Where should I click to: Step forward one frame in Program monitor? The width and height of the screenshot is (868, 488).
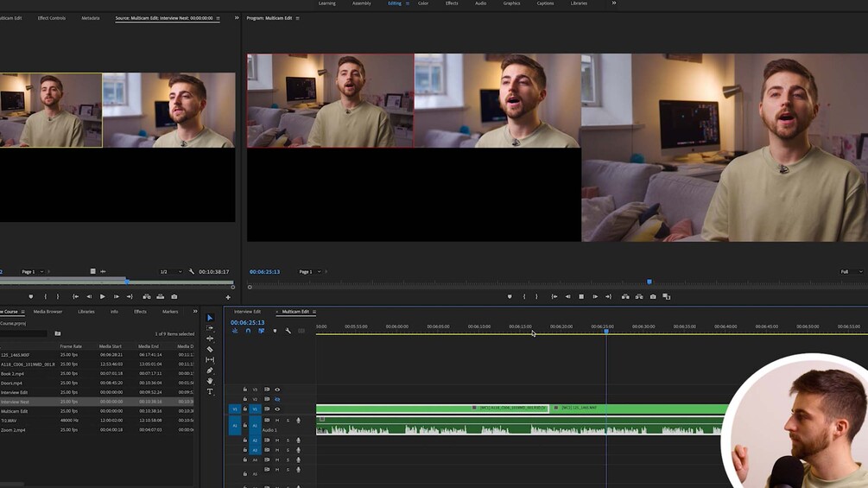[x=595, y=296]
